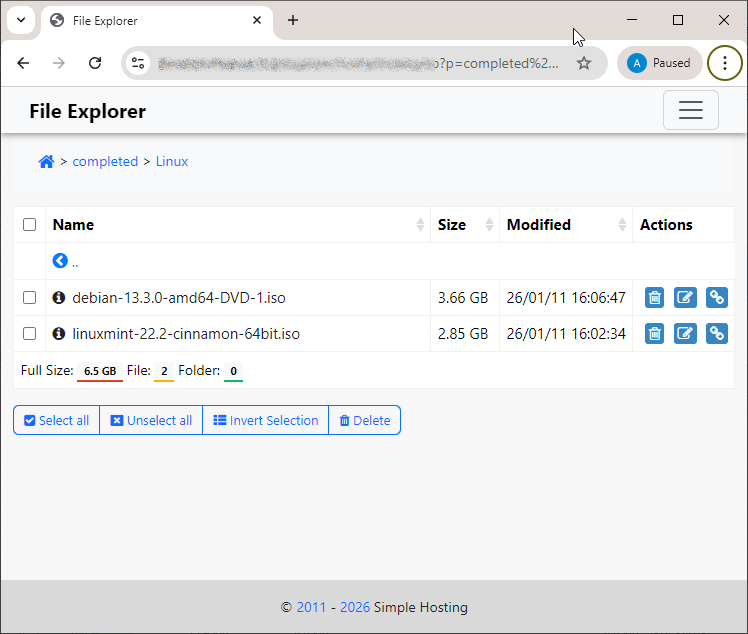Delete debian-13.3.0-amd64-DVD-1.iso with trash icon
This screenshot has width=748, height=634.
point(654,297)
